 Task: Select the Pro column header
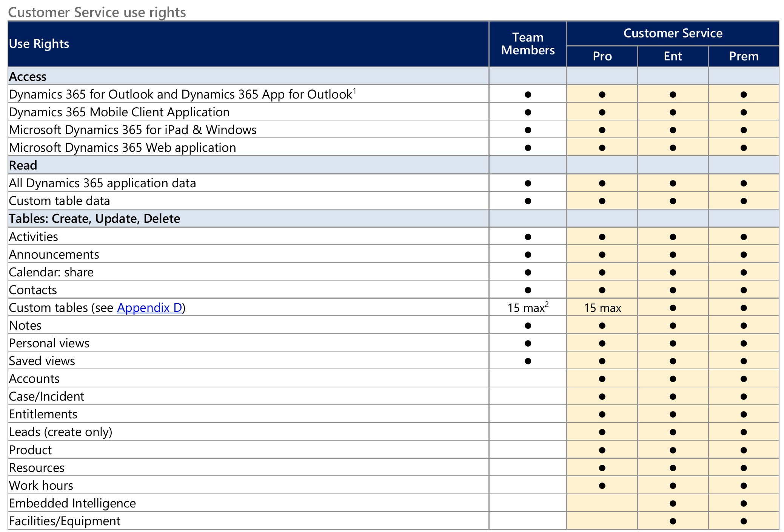click(602, 56)
